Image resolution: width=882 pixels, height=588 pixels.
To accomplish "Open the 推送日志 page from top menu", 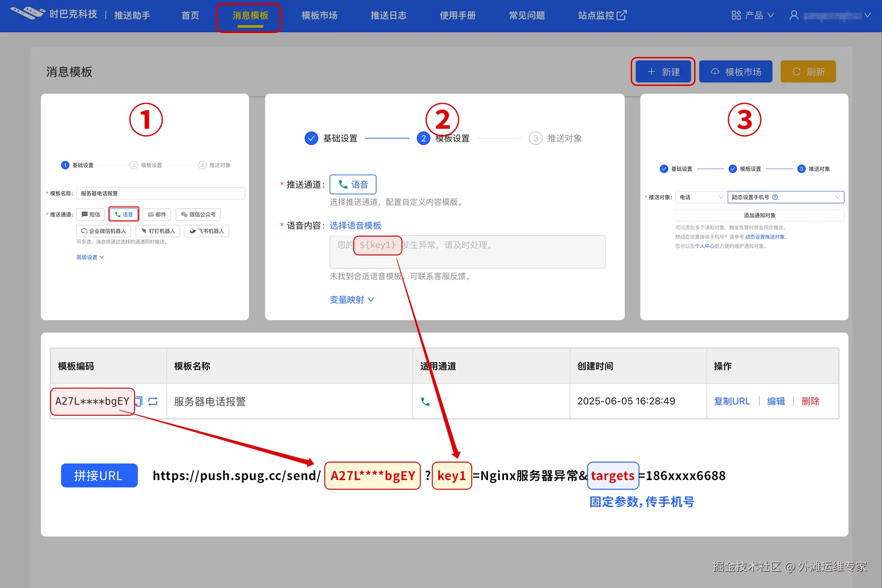I will click(x=388, y=15).
